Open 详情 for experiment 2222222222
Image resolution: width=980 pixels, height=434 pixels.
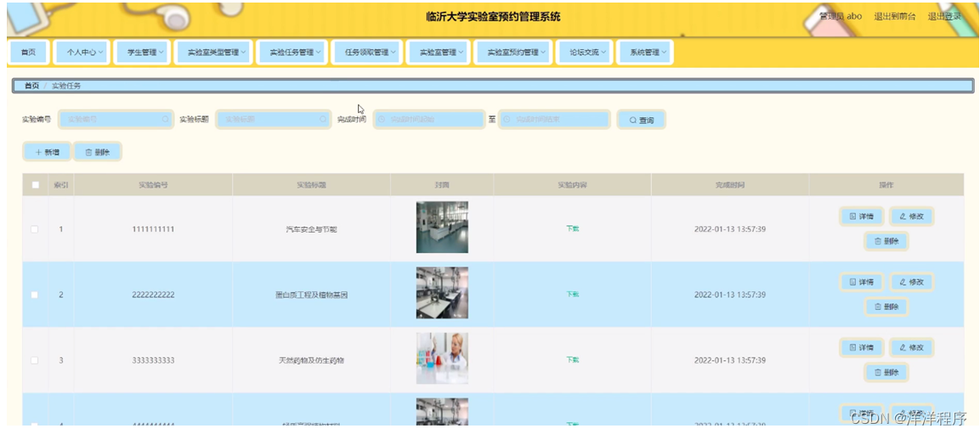tap(861, 282)
